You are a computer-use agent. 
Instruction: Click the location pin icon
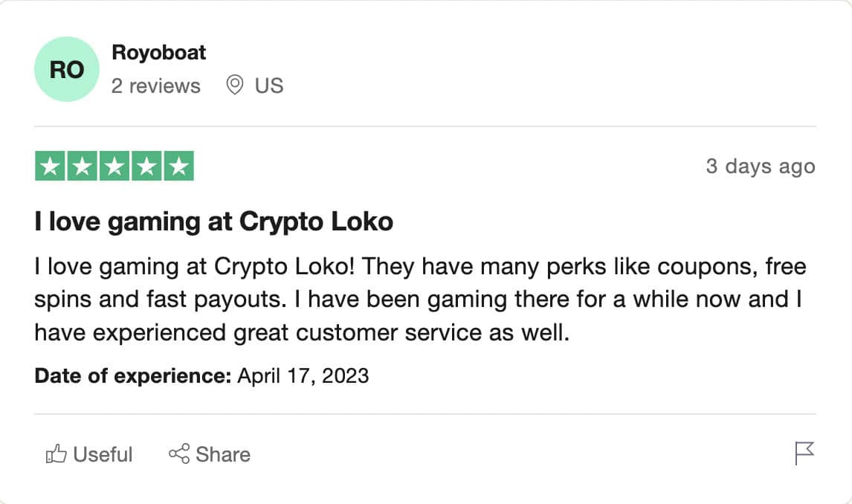pyautogui.click(x=235, y=85)
